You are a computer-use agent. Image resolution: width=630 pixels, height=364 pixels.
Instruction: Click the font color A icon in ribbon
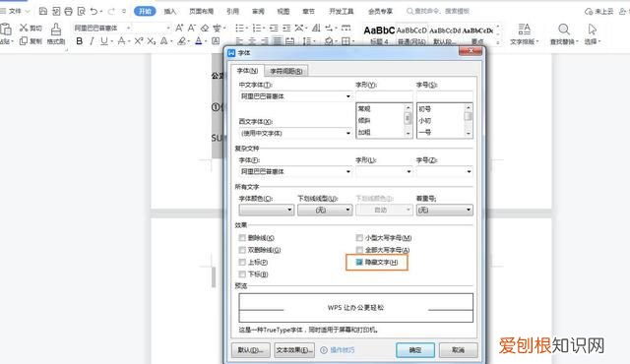tap(199, 41)
